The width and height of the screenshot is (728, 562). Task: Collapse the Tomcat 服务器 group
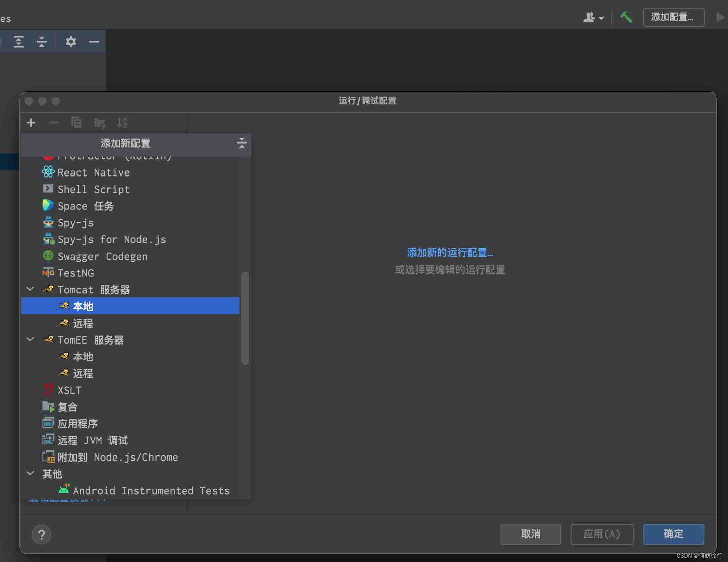30,289
